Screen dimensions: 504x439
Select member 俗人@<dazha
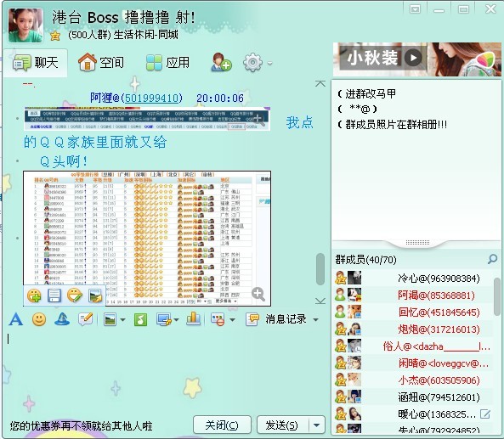[413, 346]
